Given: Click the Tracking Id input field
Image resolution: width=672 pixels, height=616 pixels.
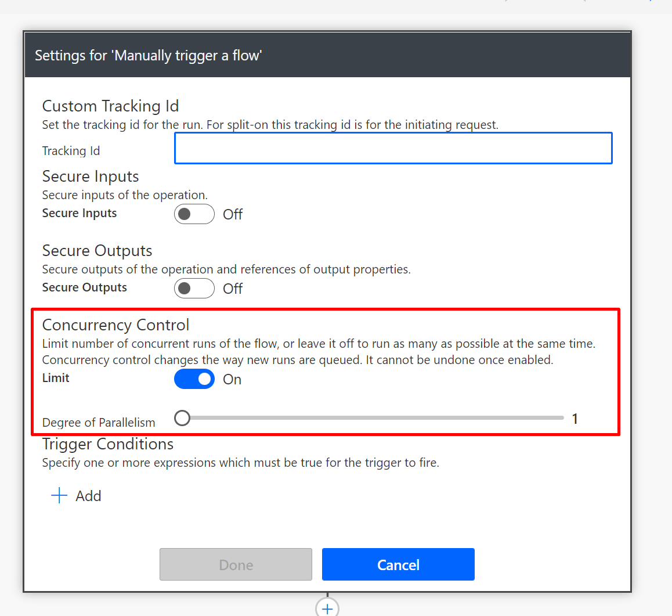Looking at the screenshot, I should (x=393, y=148).
